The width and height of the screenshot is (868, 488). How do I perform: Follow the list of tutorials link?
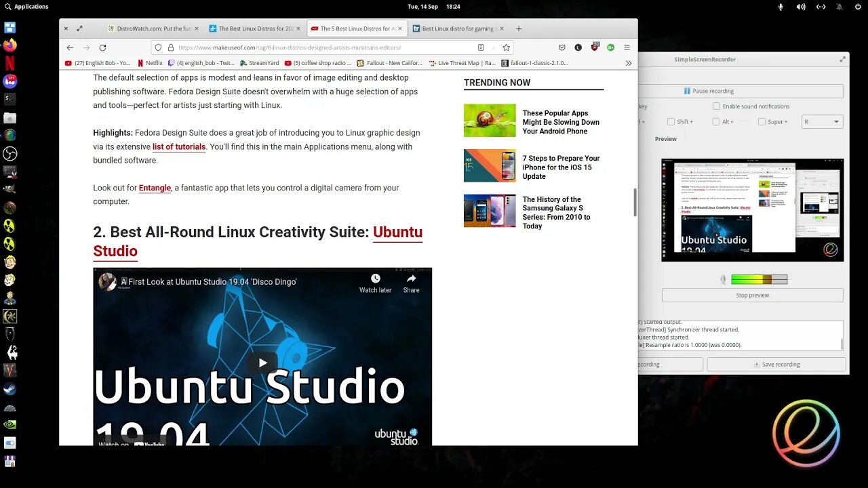tap(179, 146)
